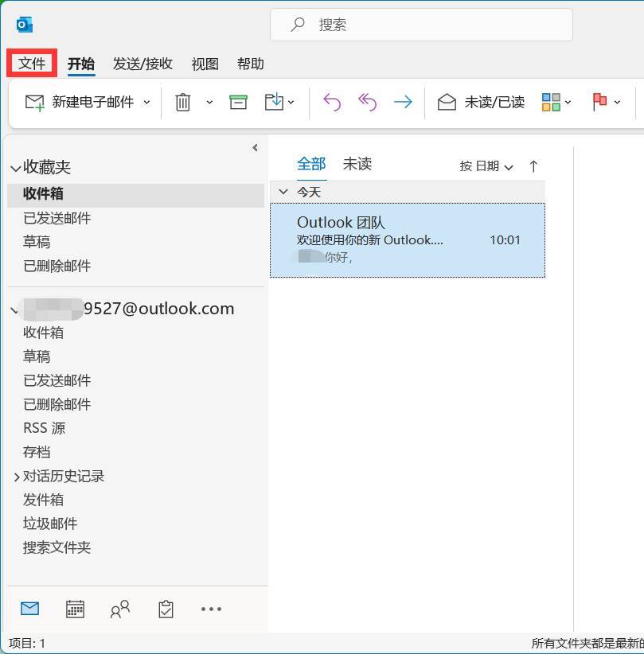
Task: Open the Tasks view icon
Action: pos(166,609)
